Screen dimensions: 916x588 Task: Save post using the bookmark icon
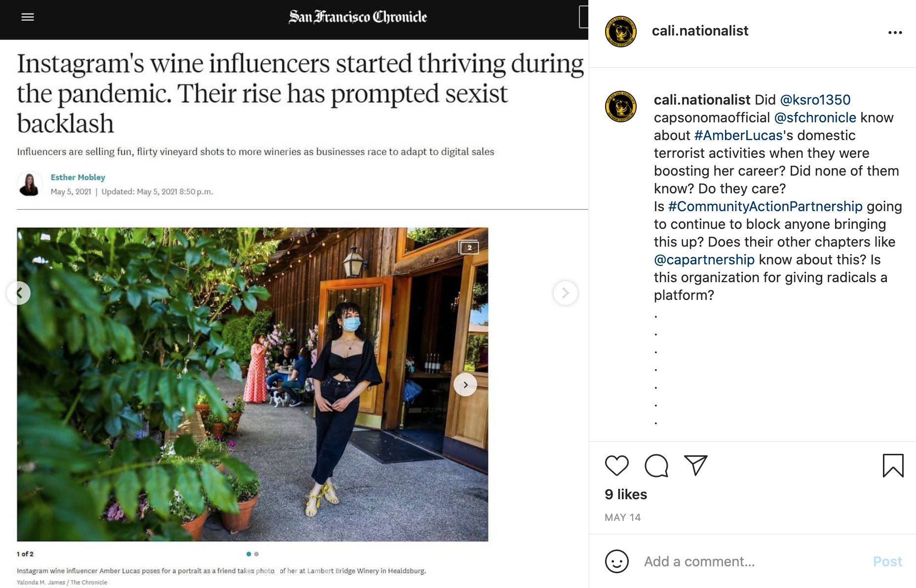(893, 465)
